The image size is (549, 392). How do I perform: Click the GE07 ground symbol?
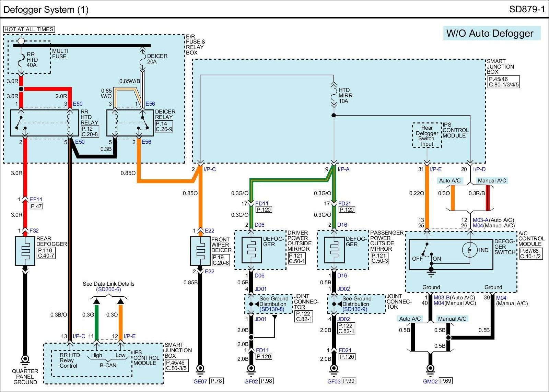pos(200,369)
